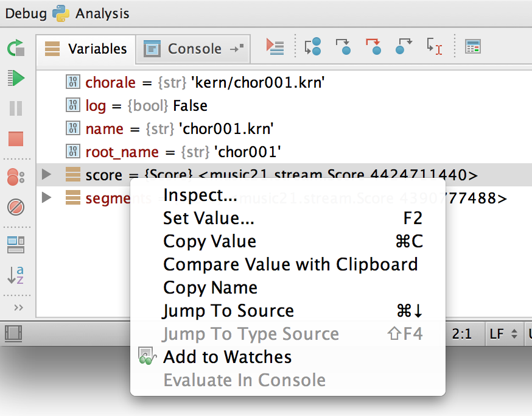Toggle alphabetical sorting of variables
Image resolution: width=532 pixels, height=416 pixels.
coord(16,275)
